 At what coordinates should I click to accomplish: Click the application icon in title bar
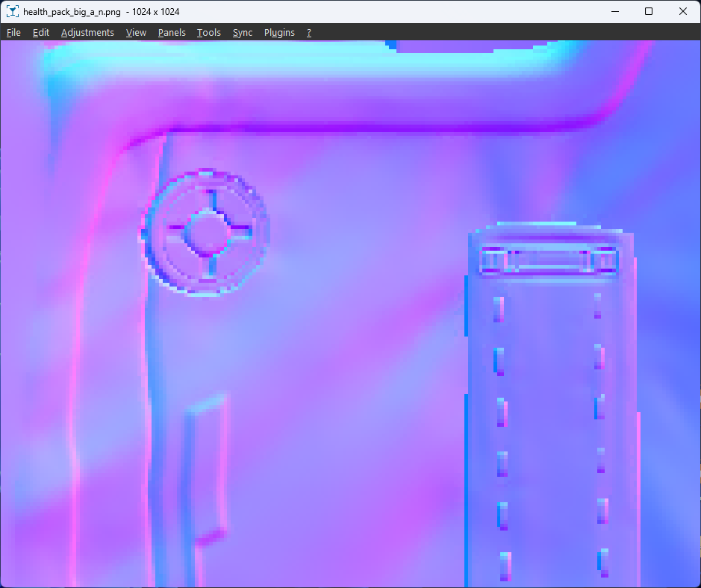tap(13, 12)
